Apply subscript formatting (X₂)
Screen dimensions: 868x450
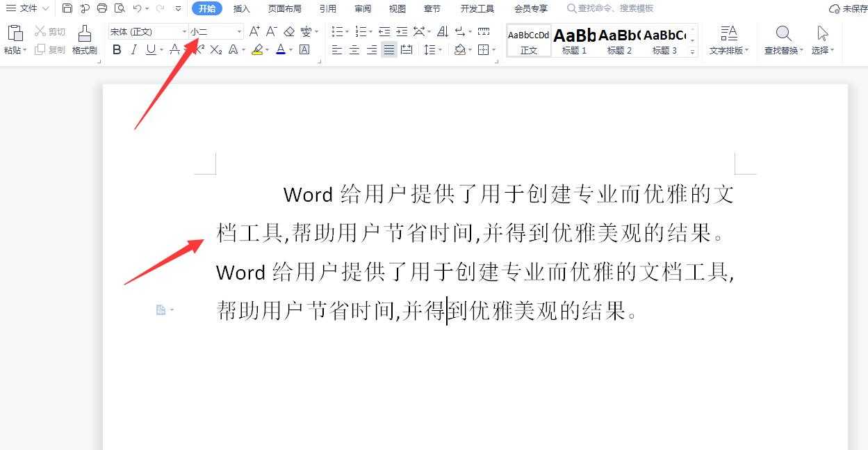coord(216,49)
